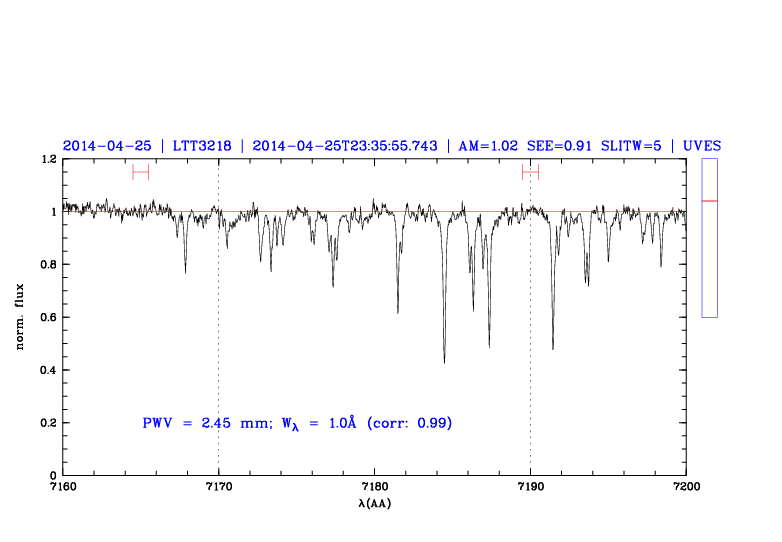This screenshot has height=542, width=782.
Task: Click the AM=1.02 airmass label
Action: pos(488,146)
